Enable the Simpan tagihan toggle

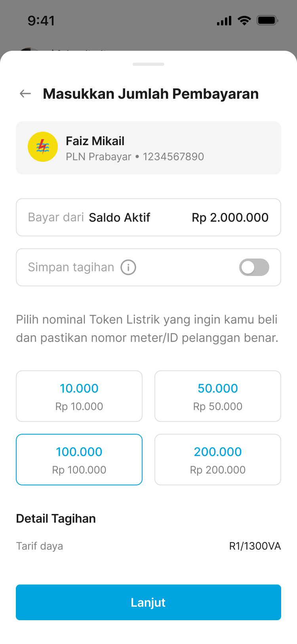tap(254, 267)
